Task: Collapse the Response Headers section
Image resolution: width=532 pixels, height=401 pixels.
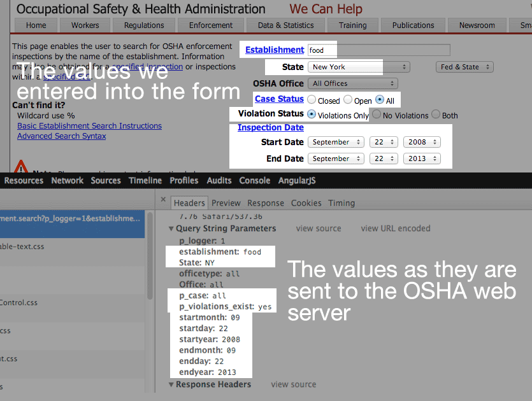Action: click(171, 384)
